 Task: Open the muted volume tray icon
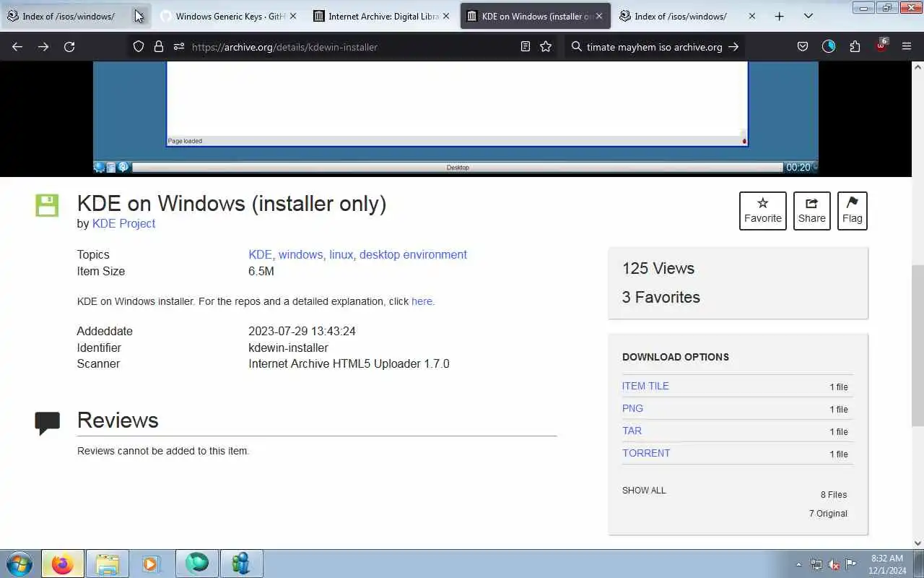[834, 564]
